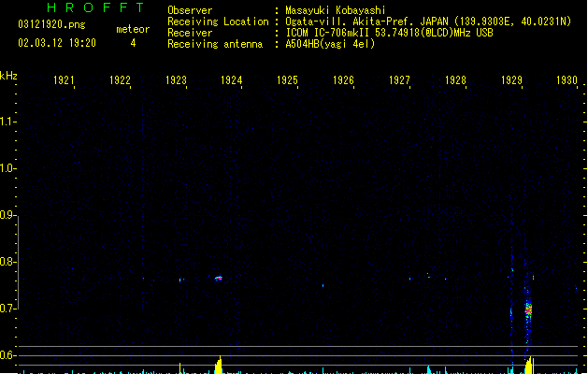Click the 1930 time axis marker
This screenshot has height=374, width=588.
(x=567, y=80)
